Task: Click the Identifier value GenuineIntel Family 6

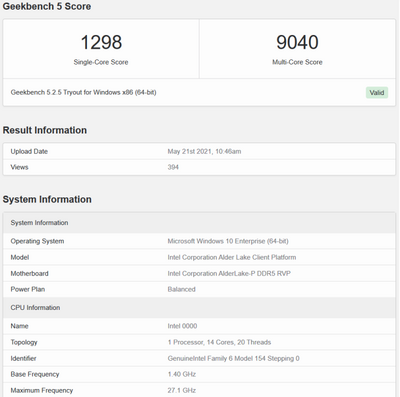Action: 233,358
